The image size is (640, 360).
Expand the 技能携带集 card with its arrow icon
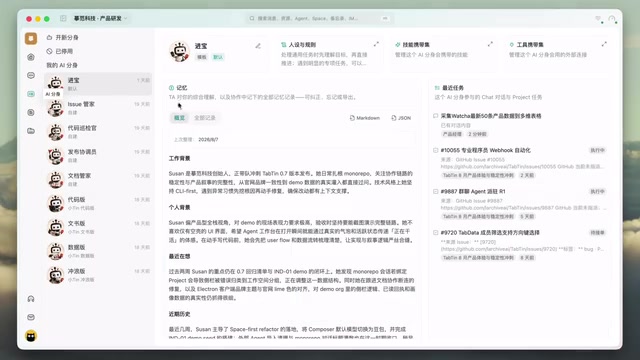490,44
